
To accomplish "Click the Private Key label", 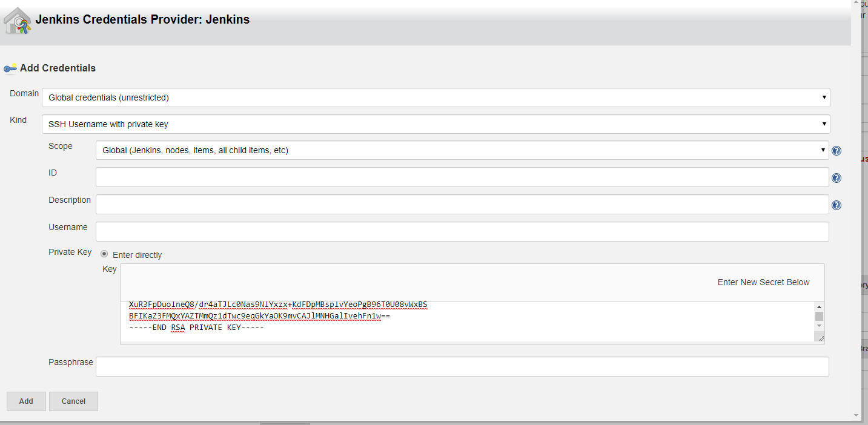I will pyautogui.click(x=70, y=252).
